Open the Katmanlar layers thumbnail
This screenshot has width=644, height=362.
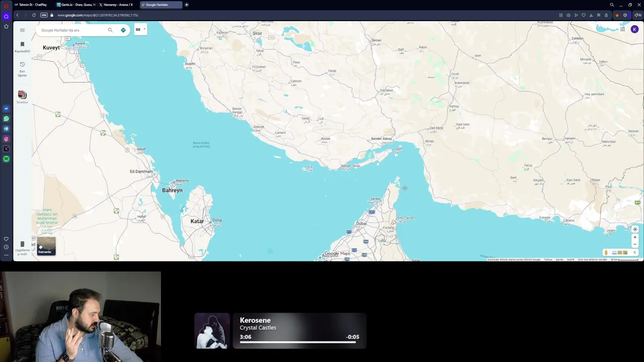click(x=46, y=246)
